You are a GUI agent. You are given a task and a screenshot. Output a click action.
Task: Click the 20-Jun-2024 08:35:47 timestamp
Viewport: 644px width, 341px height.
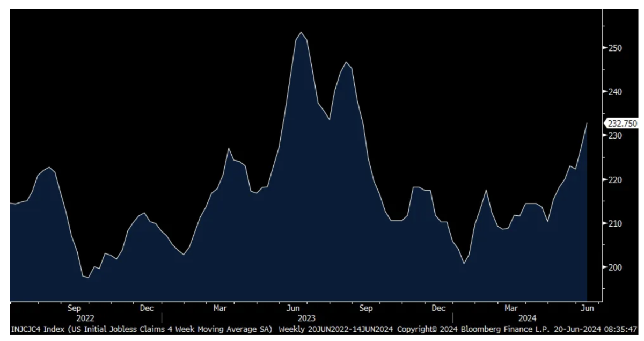pos(599,328)
